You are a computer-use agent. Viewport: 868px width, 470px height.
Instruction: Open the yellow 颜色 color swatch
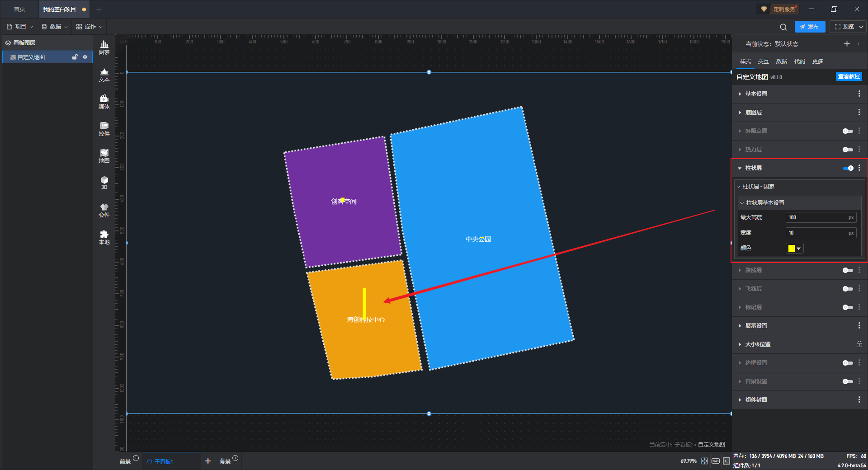coord(794,248)
